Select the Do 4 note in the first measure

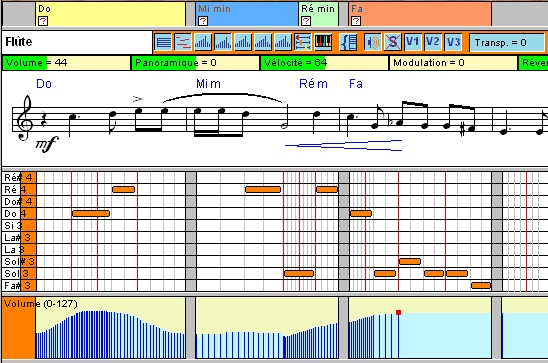click(x=91, y=213)
